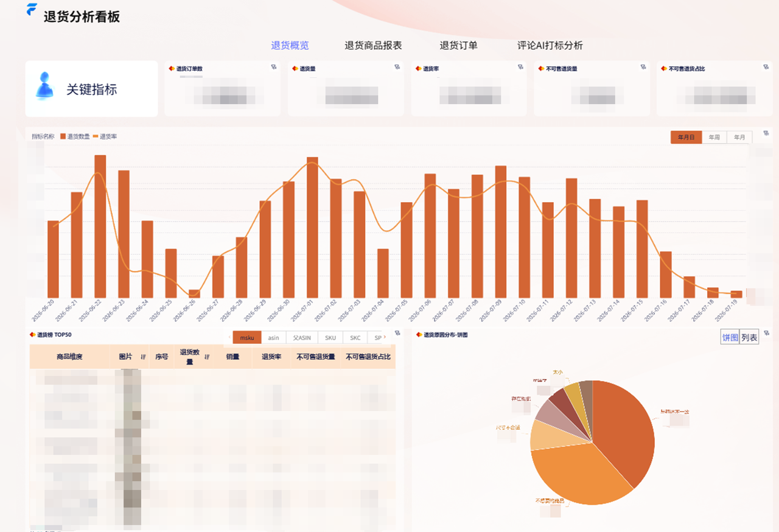This screenshot has height=532, width=779.
Task: Sort by the 图片 column sort icon
Action: 144,357
